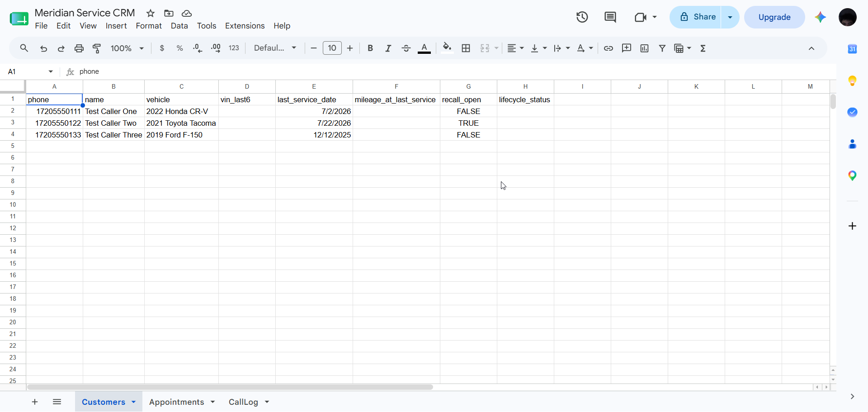Open more number formats (123)
Viewport: 868px width, 412px height.
234,48
